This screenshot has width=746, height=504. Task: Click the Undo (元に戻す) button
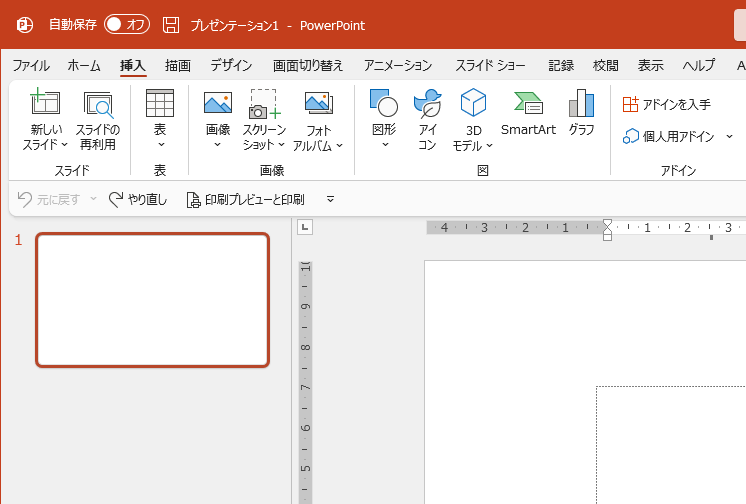[x=49, y=199]
